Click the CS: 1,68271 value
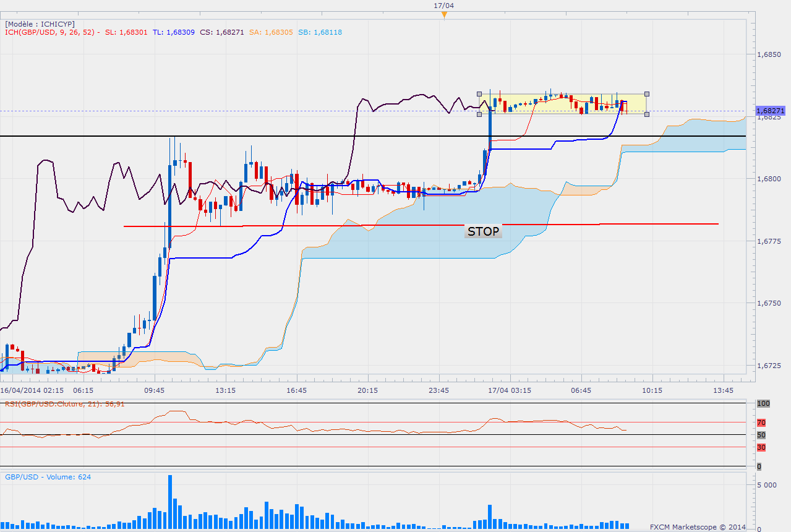Screen dimensions: 791x532 (221, 32)
